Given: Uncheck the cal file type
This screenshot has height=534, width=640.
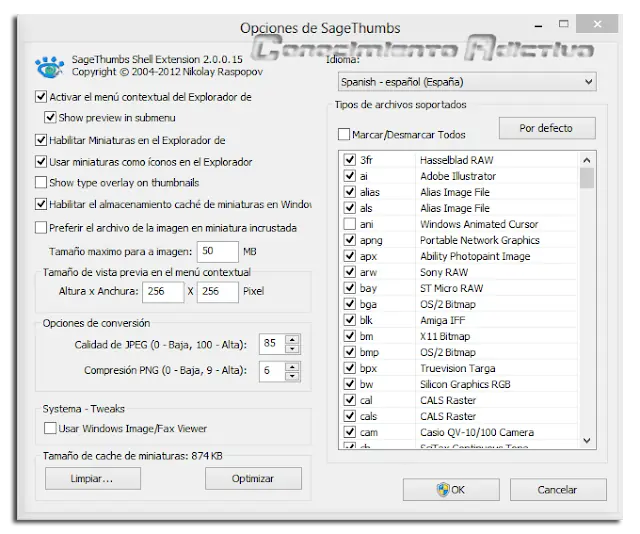Looking at the screenshot, I should pyautogui.click(x=349, y=400).
